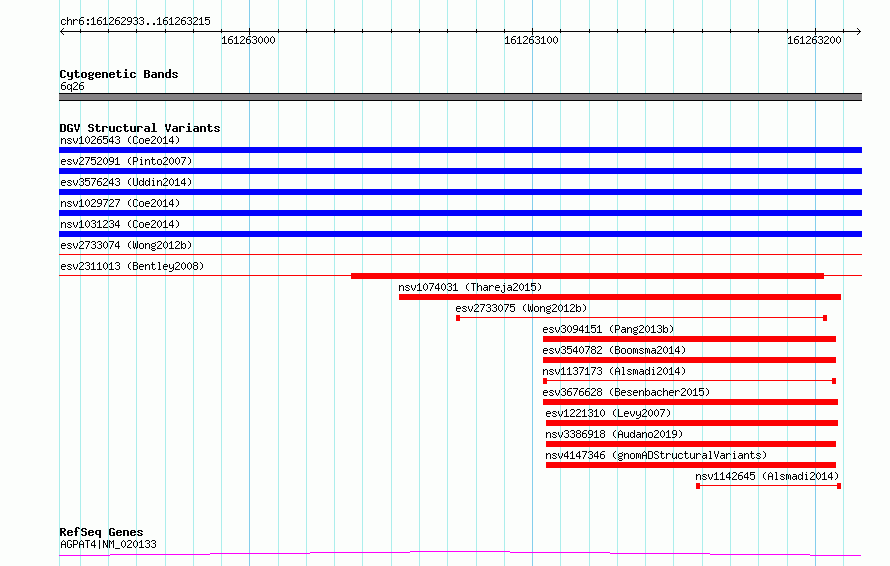Image resolution: width=890 pixels, height=566 pixels.
Task: Select the esv3094151 (Pang2013b) label
Action: point(608,329)
